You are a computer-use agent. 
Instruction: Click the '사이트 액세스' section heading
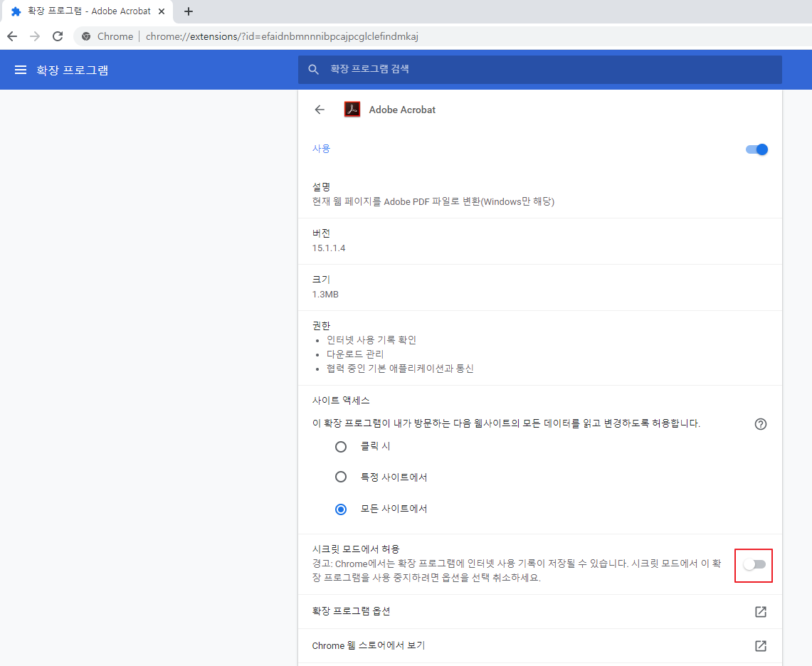[341, 401]
